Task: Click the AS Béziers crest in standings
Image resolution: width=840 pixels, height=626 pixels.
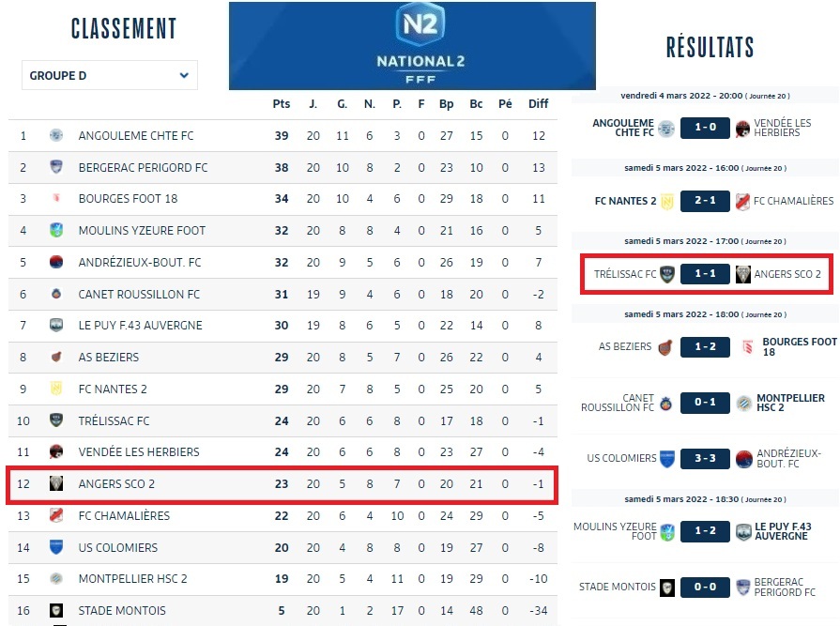Action: pos(56,357)
